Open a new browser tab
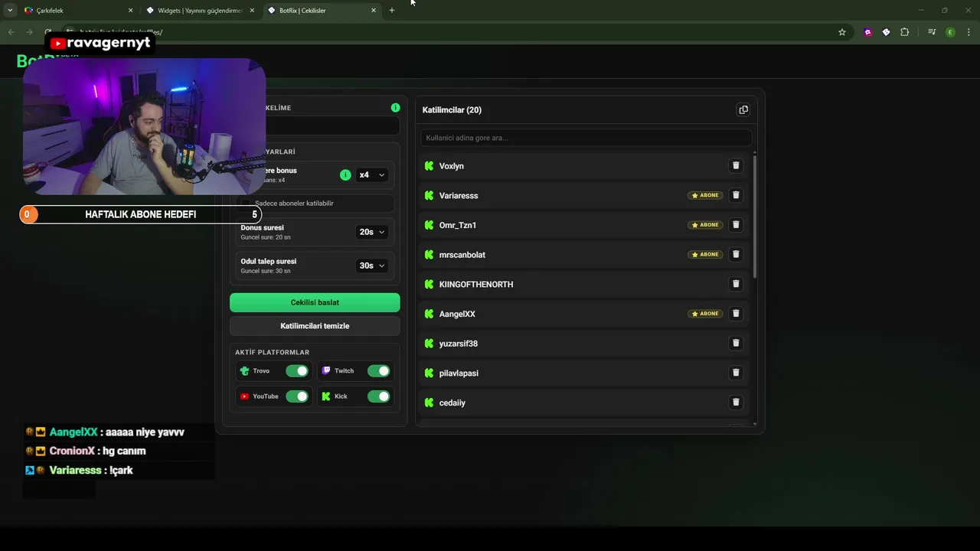Screen dimensions: 980x551 392,11
